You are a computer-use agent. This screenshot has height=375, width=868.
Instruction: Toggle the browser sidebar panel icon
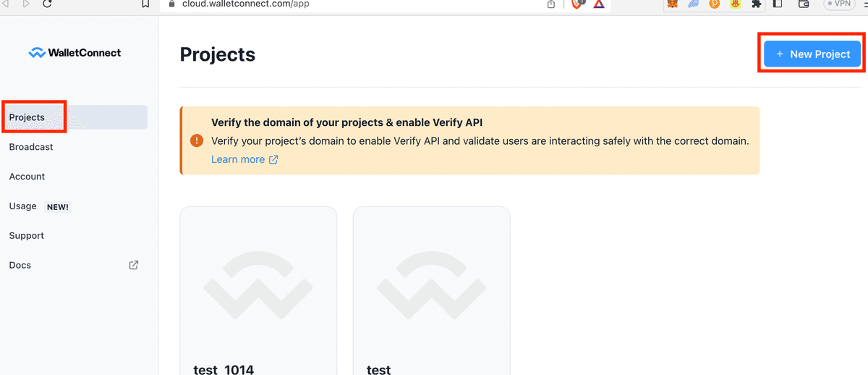(x=778, y=4)
